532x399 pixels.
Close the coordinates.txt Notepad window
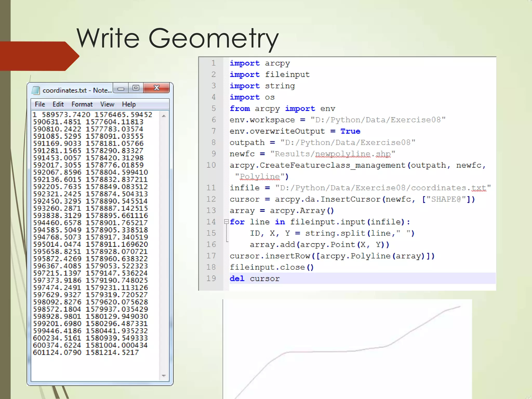156,88
